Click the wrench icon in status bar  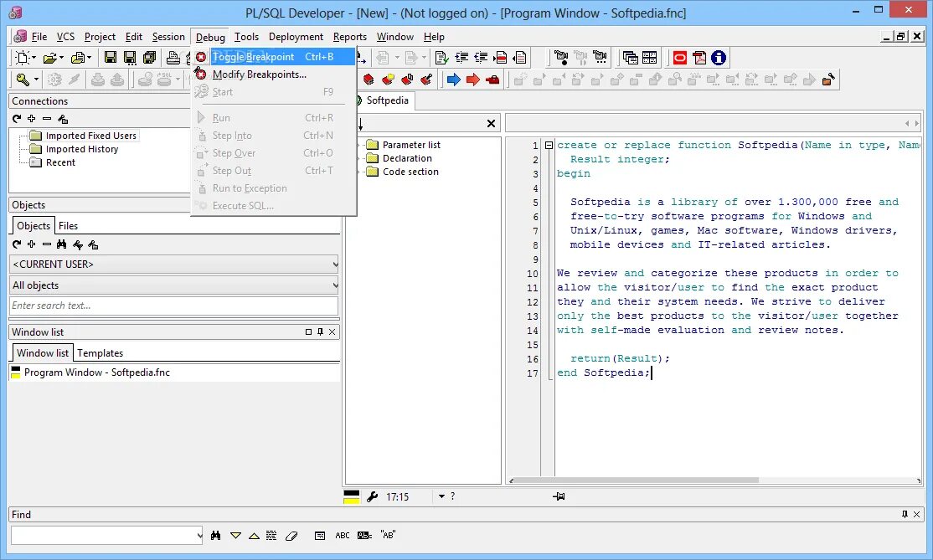pos(373,496)
